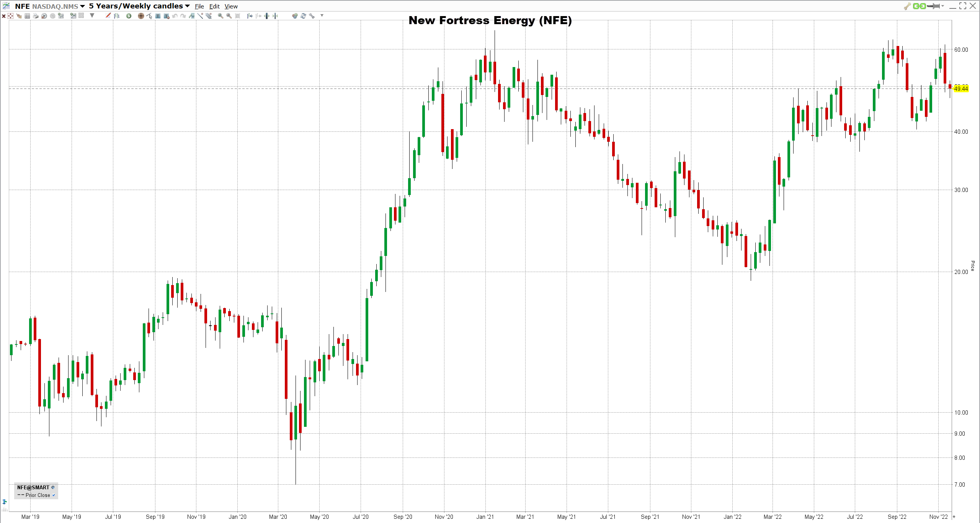Click the small arrow at time axis end

point(954,516)
